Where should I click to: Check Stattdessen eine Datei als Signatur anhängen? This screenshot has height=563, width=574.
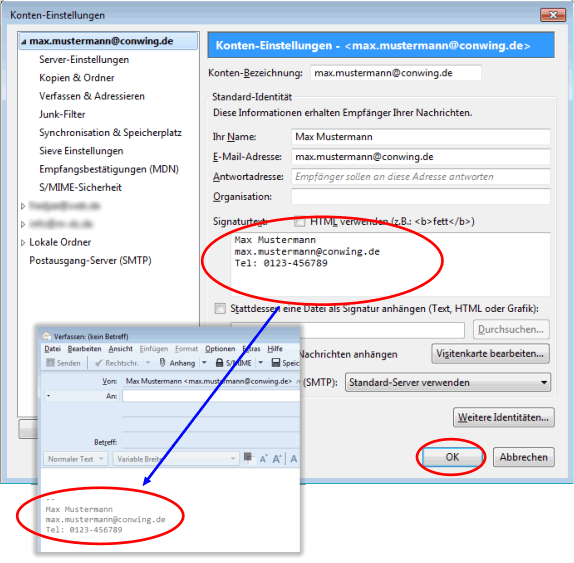(220, 309)
